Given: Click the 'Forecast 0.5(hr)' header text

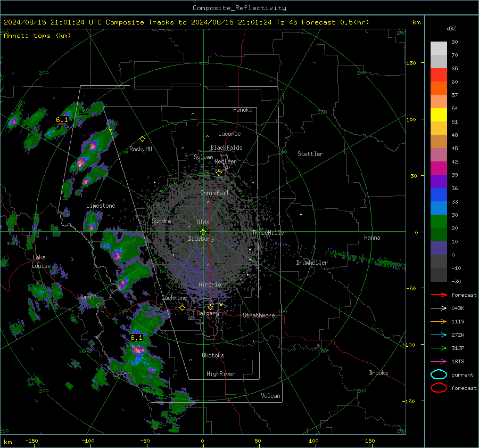Looking at the screenshot, I should 335,22.
